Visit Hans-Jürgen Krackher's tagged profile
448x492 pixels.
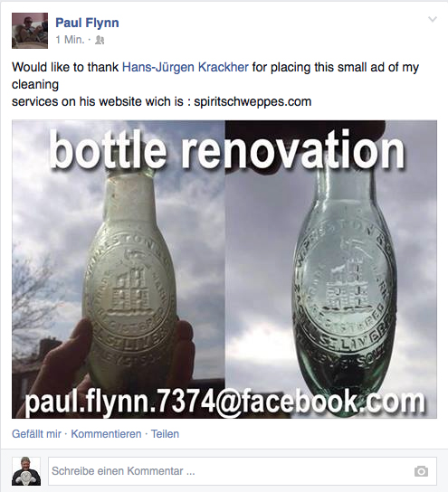click(186, 67)
